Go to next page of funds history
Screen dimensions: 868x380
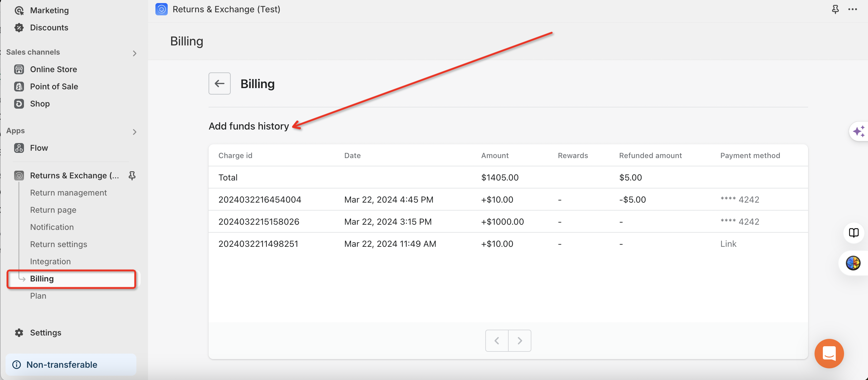click(520, 341)
